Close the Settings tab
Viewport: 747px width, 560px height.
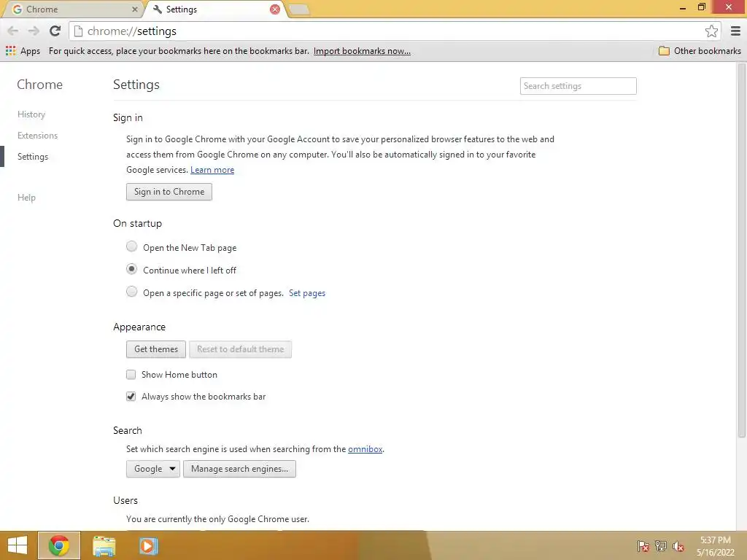tap(275, 9)
